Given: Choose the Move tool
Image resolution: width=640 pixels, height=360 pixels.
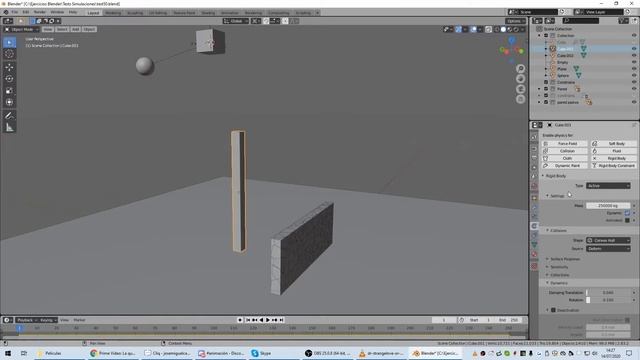Looking at the screenshot, I should (9, 67).
